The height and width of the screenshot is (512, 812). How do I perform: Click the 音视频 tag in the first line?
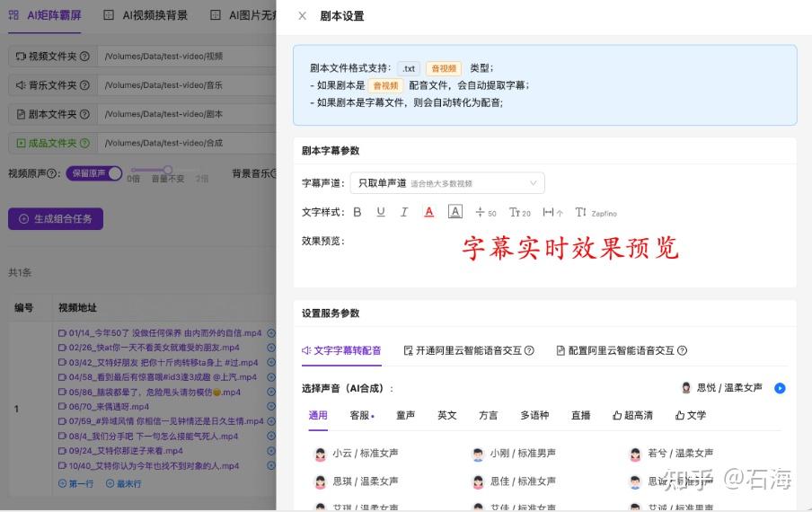444,68
